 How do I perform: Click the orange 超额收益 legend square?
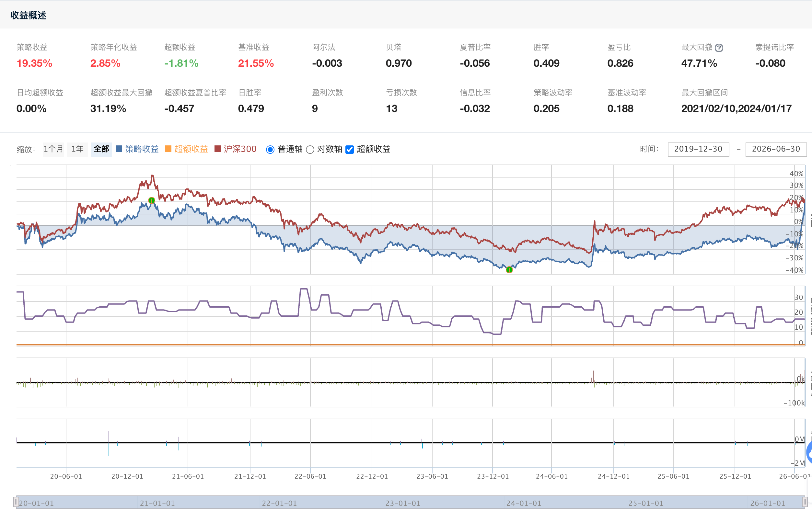pyautogui.click(x=168, y=149)
